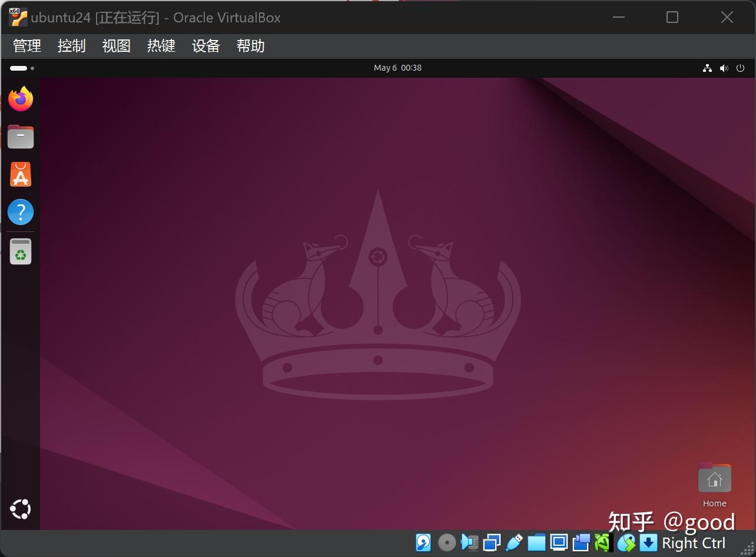
Task: Click the VirtualBox shared folders status icon
Action: click(x=536, y=542)
